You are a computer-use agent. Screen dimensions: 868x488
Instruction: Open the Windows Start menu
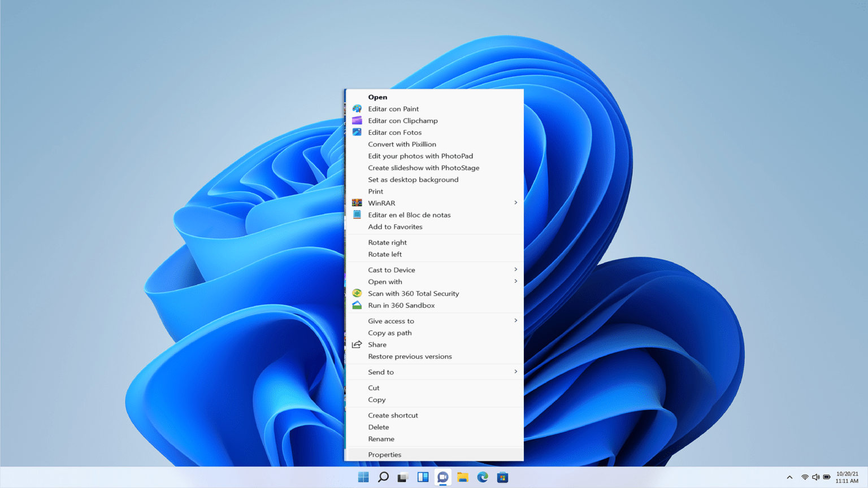pyautogui.click(x=363, y=477)
